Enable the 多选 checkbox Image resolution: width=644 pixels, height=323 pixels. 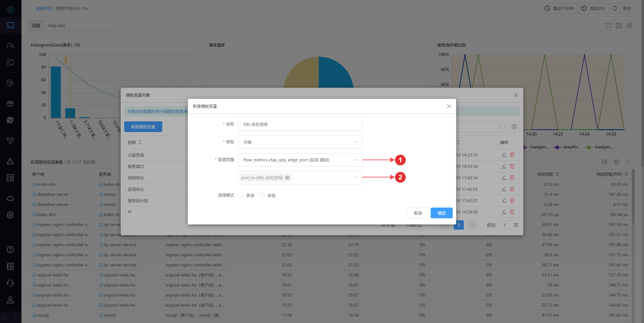(241, 195)
